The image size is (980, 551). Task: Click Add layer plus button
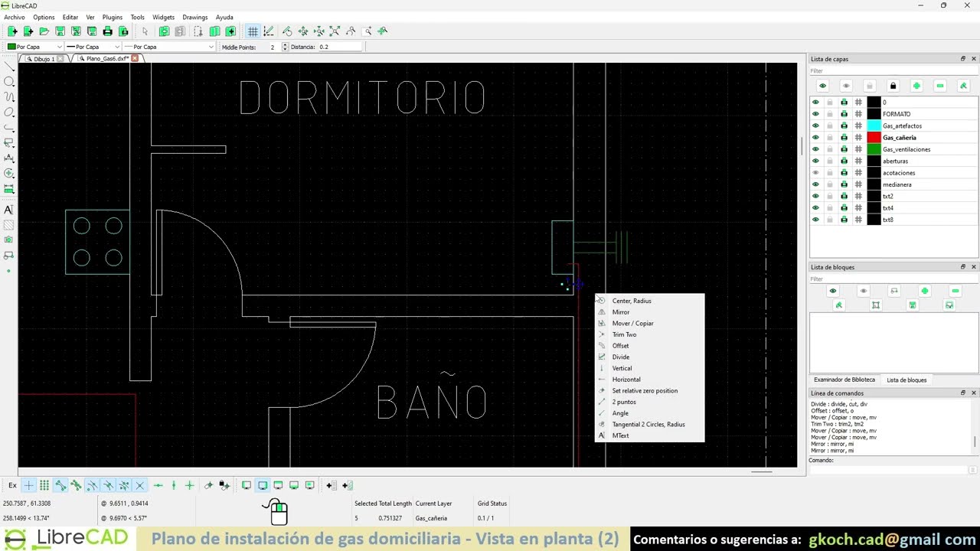coord(916,86)
